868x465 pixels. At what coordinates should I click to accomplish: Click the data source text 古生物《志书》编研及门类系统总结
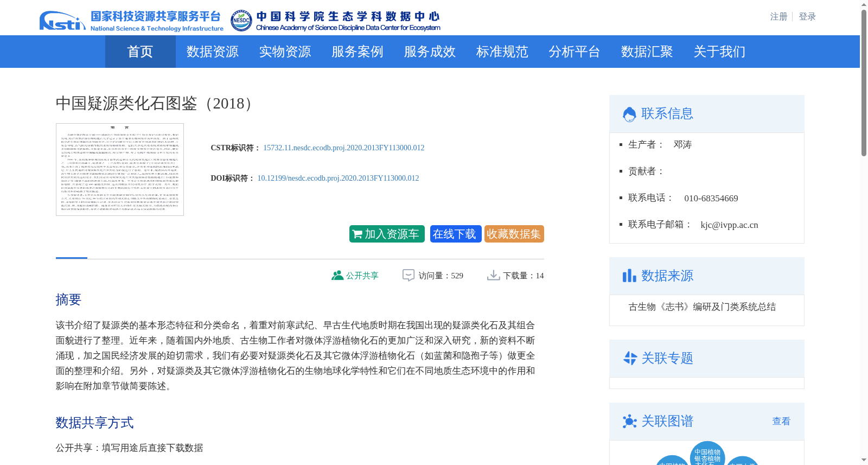(702, 307)
